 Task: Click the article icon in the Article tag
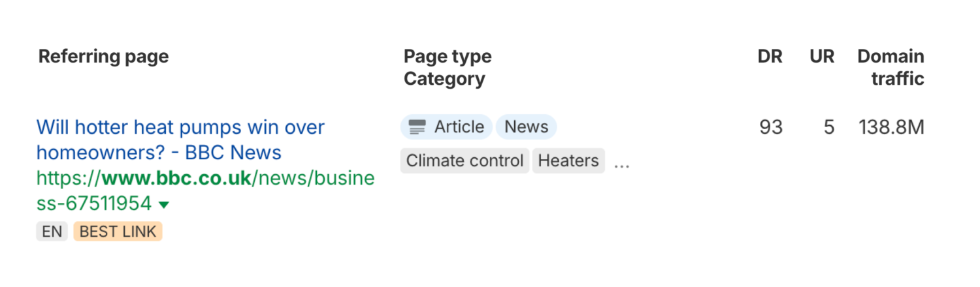[x=417, y=127]
